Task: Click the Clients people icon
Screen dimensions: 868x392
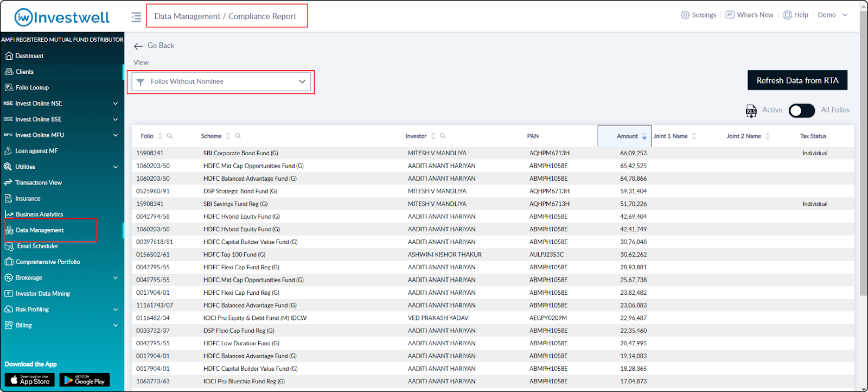Action: point(9,72)
